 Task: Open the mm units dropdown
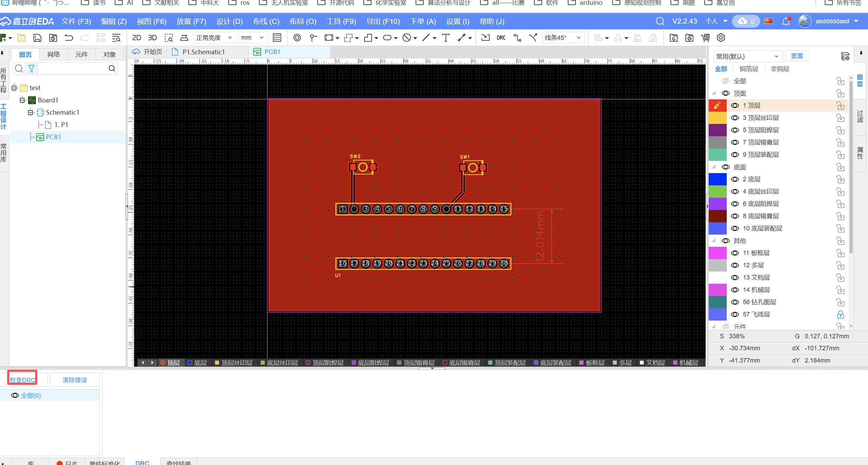click(252, 38)
